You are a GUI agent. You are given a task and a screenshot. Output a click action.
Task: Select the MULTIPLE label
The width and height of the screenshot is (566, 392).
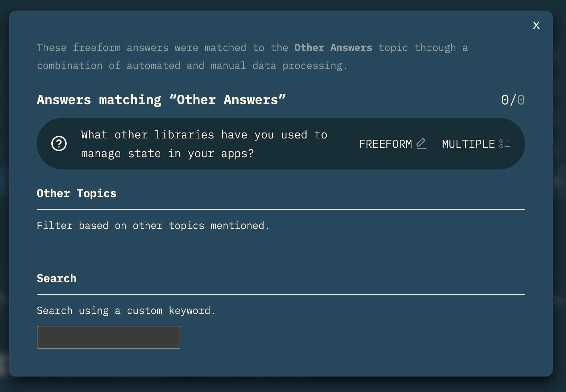coord(468,144)
